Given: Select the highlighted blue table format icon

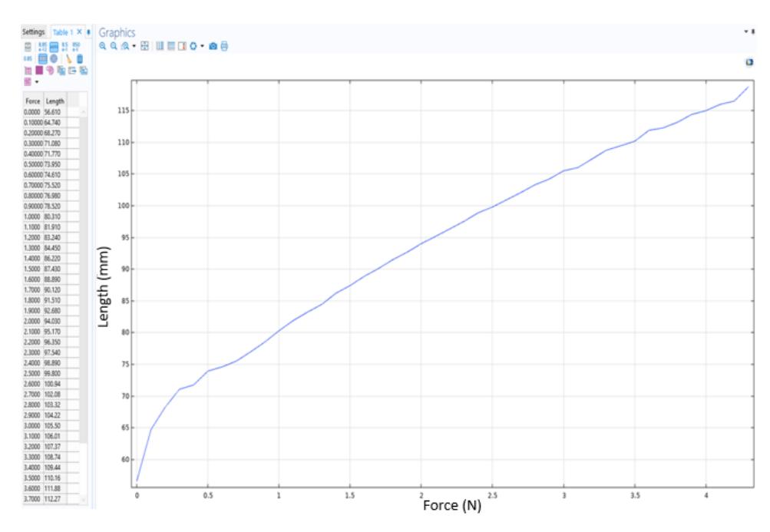Looking at the screenshot, I should [x=54, y=47].
